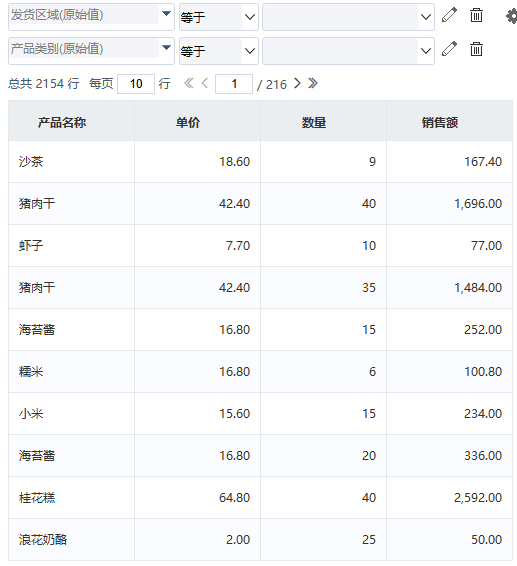Go to the next page arrow
Screen dimensions: 517x566
point(297,84)
